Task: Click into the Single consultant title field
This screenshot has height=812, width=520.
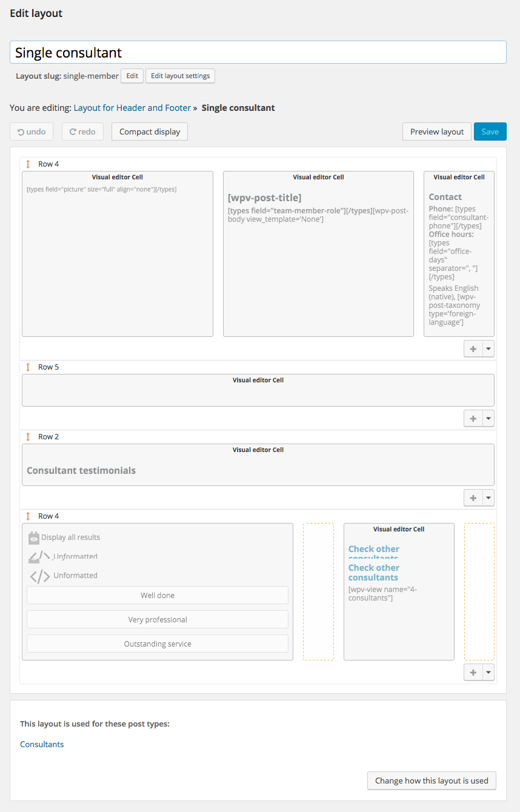Action: (x=258, y=52)
